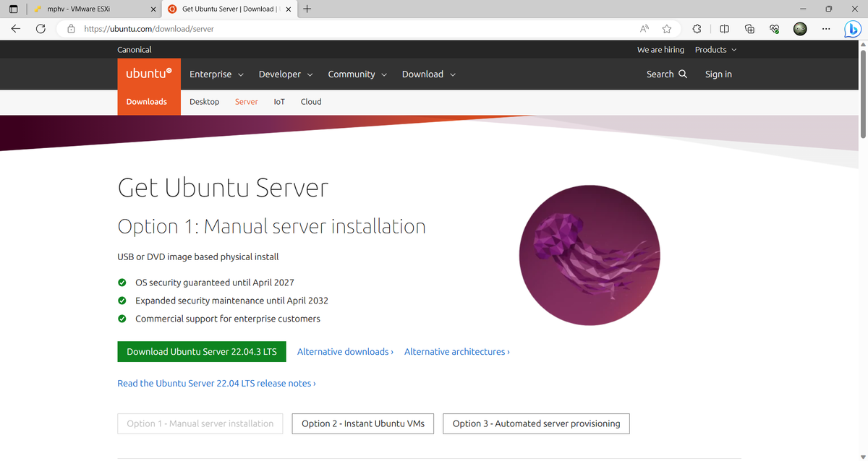Open the Bing Copilot sidebar icon
Viewport: 868px width, 461px height.
click(852, 29)
